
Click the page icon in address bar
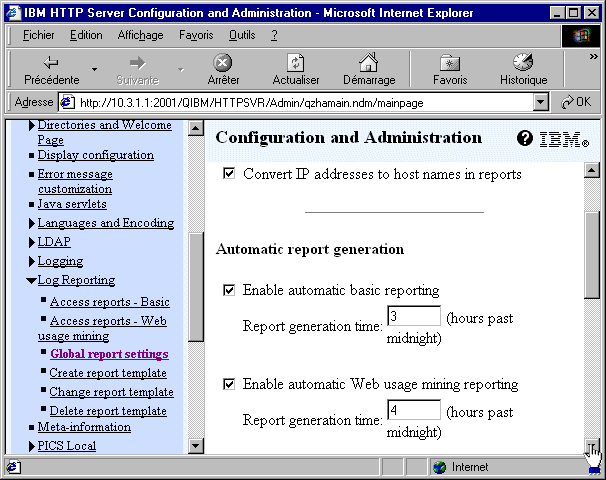click(67, 102)
